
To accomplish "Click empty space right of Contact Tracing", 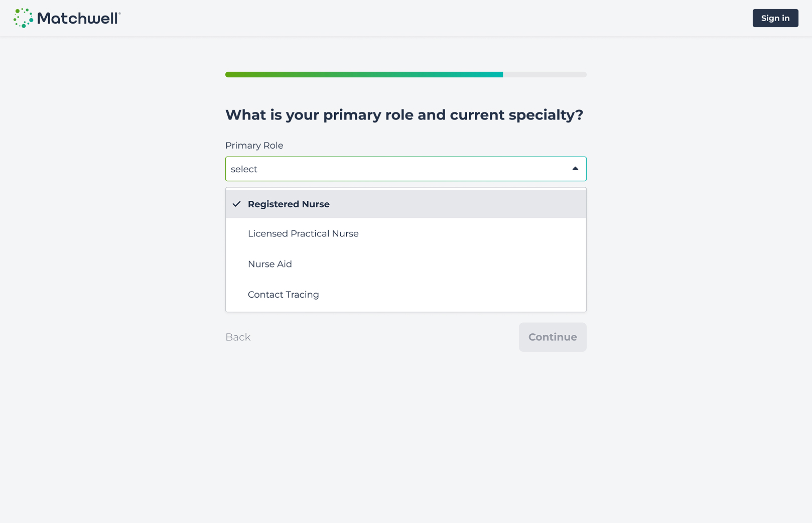I will pyautogui.click(x=452, y=295).
